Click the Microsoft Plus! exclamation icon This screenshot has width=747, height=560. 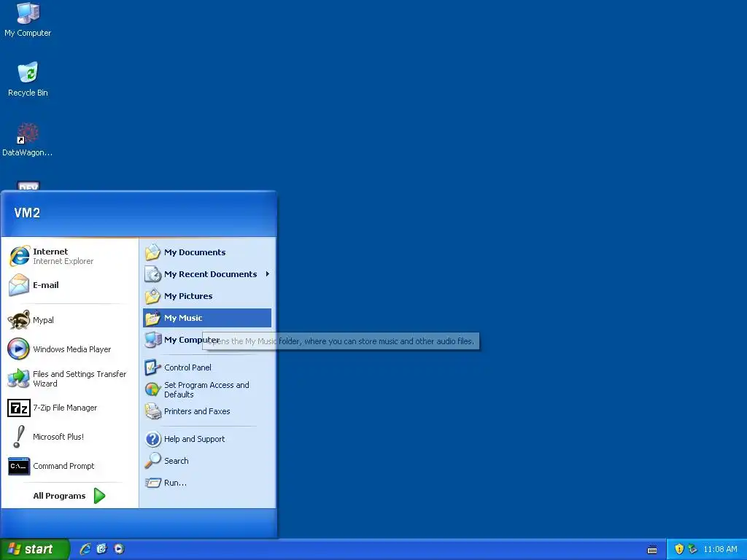click(x=19, y=437)
